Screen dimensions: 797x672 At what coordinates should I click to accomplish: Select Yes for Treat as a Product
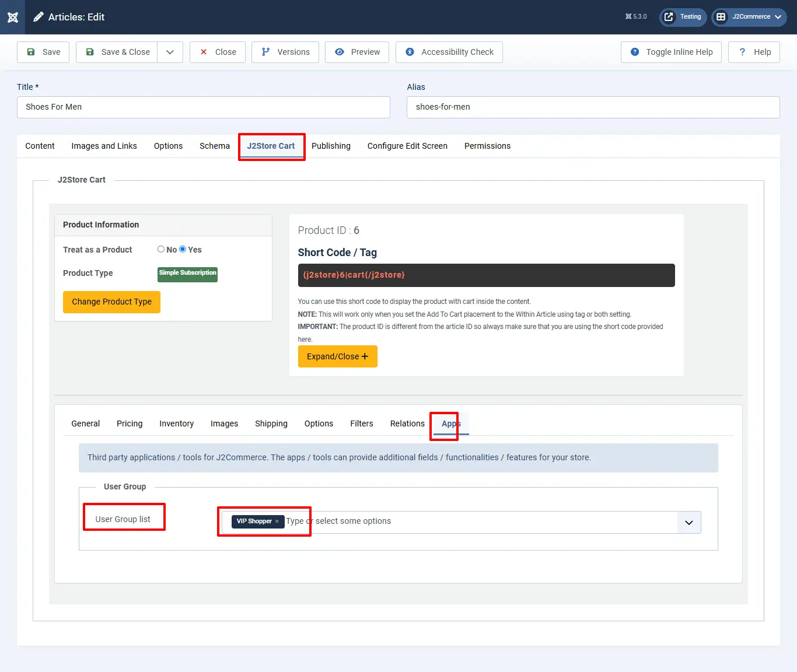(183, 249)
